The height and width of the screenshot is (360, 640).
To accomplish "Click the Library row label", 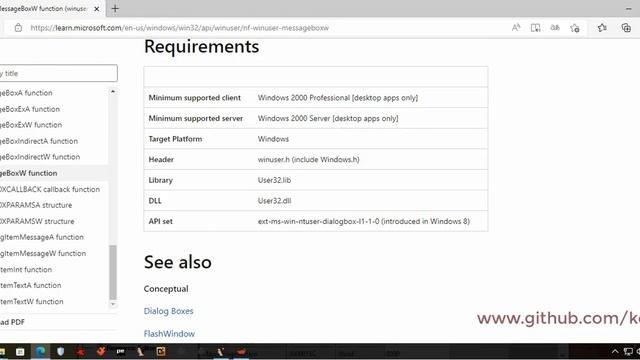I will pyautogui.click(x=160, y=180).
